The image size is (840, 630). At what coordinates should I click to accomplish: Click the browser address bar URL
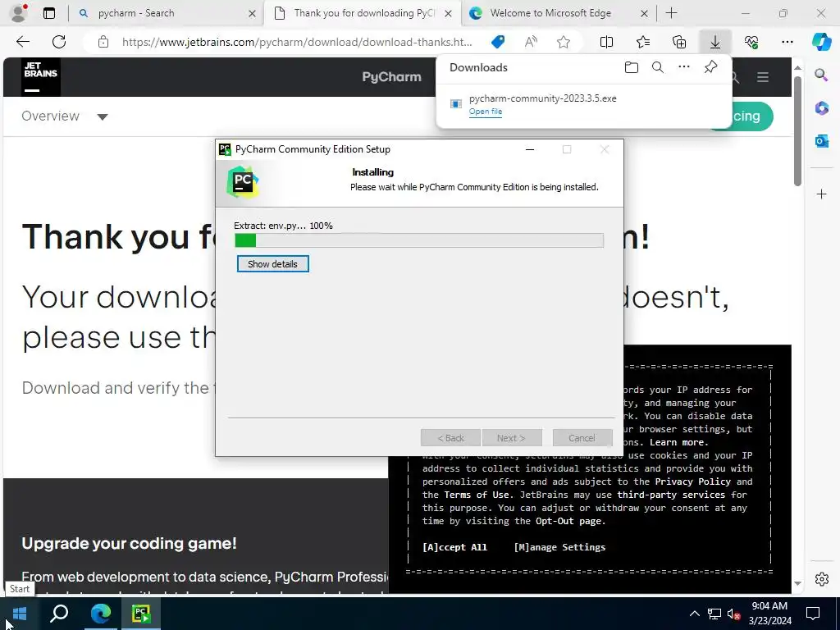[x=297, y=42]
